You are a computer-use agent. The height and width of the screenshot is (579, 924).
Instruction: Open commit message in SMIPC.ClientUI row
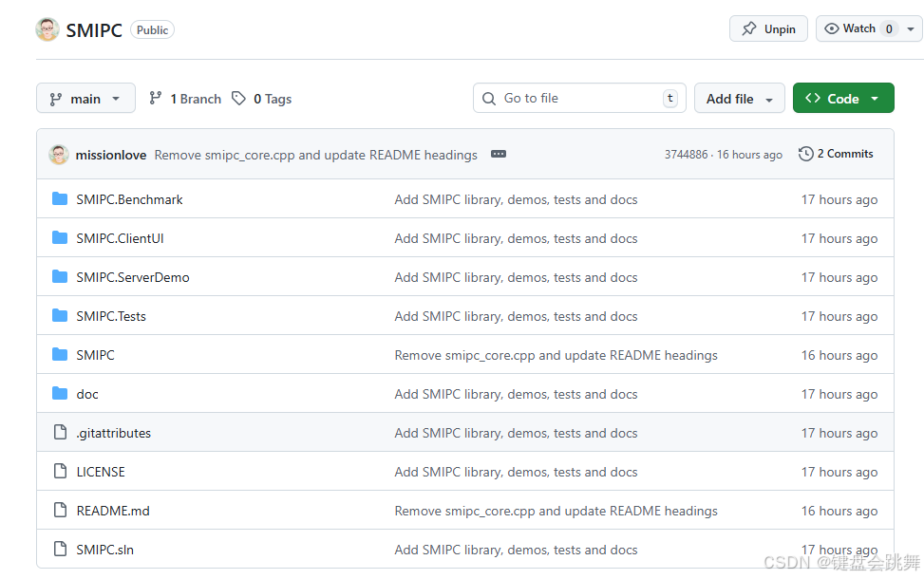517,238
